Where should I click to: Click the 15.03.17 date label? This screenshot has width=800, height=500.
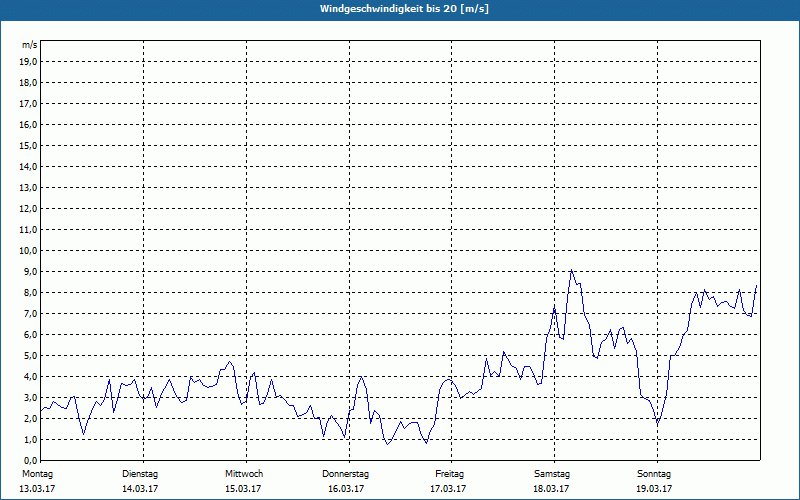pyautogui.click(x=243, y=489)
